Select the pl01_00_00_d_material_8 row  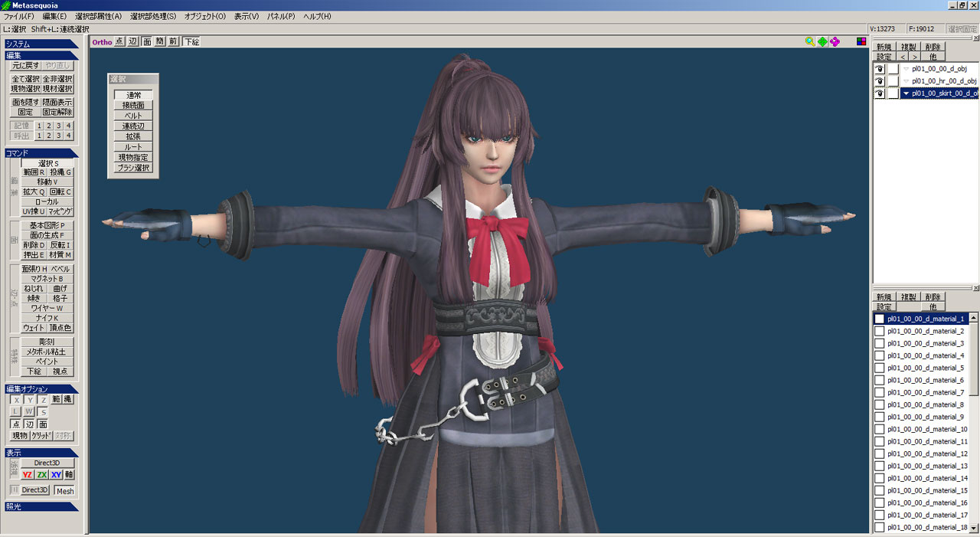(x=921, y=404)
